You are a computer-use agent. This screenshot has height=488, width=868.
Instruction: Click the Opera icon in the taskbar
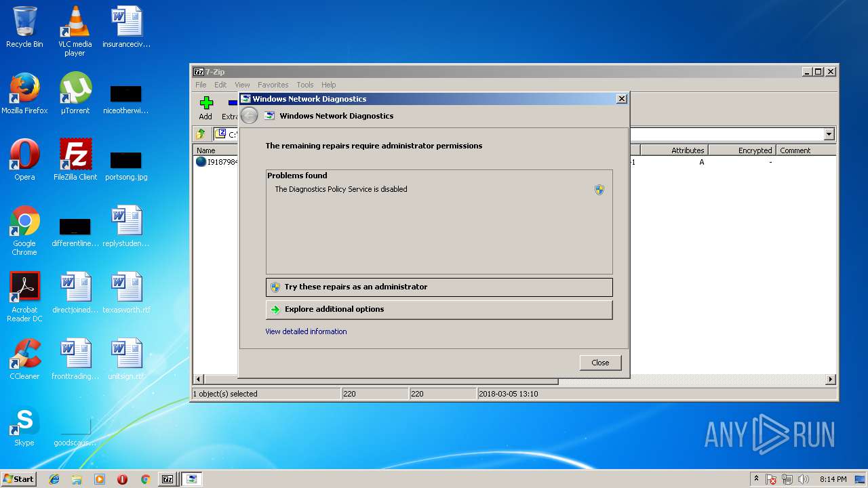[122, 479]
